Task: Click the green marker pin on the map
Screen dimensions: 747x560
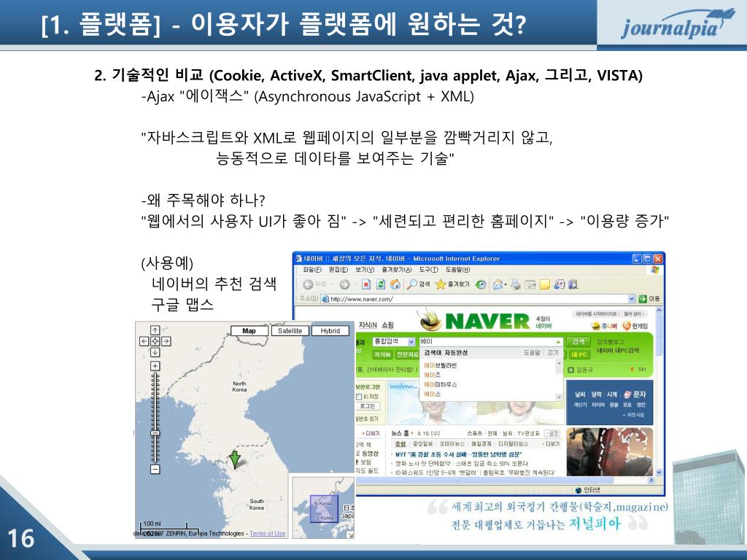Action: [x=234, y=459]
